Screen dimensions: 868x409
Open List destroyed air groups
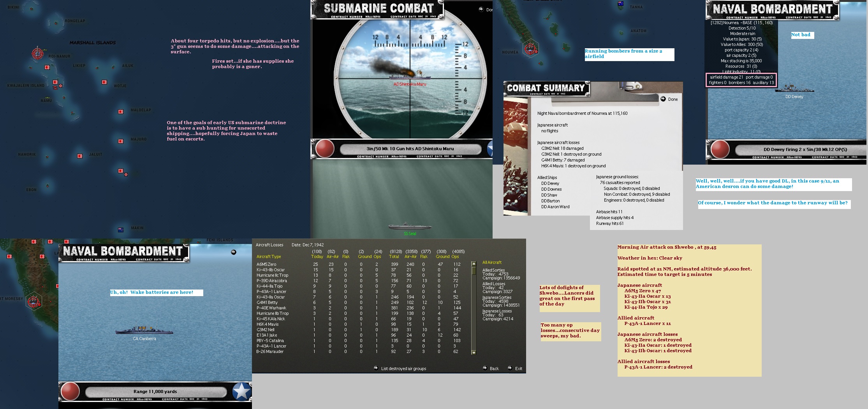click(x=400, y=369)
